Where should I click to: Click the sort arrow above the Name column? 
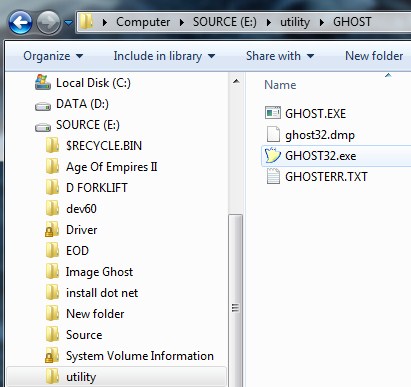388,75
